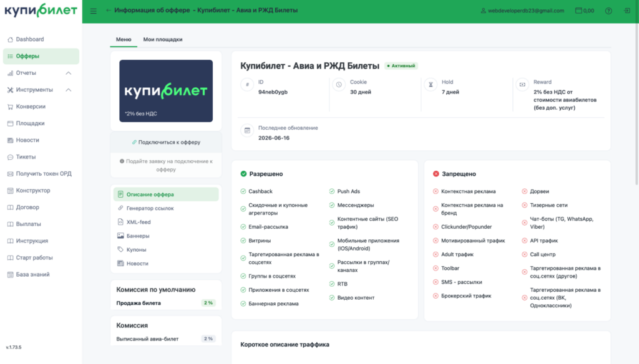639x364 pixels.
Task: Click version label v.1.73.5
Action: [x=14, y=347]
